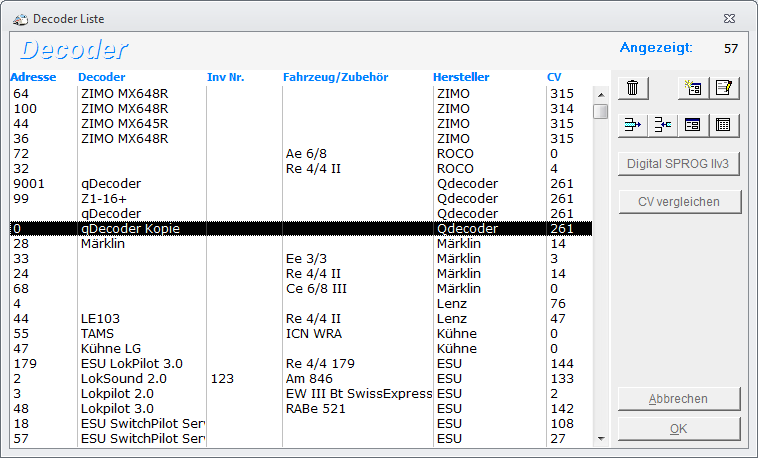Select the Märklin Re 4/4 II row at address 24
758x458 pixels.
pyautogui.click(x=301, y=274)
